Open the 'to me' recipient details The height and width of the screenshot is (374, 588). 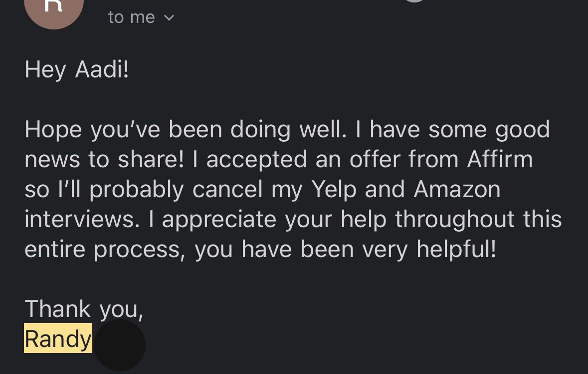pyautogui.click(x=131, y=16)
